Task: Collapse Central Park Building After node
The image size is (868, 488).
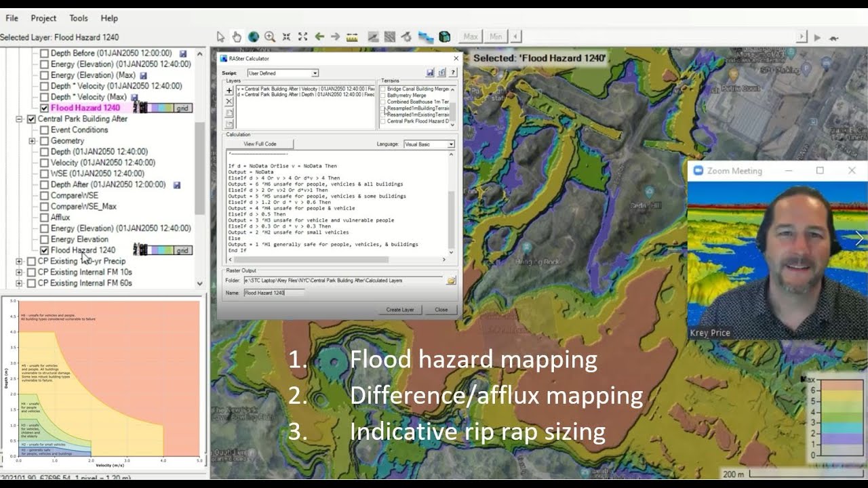Action: (20, 119)
